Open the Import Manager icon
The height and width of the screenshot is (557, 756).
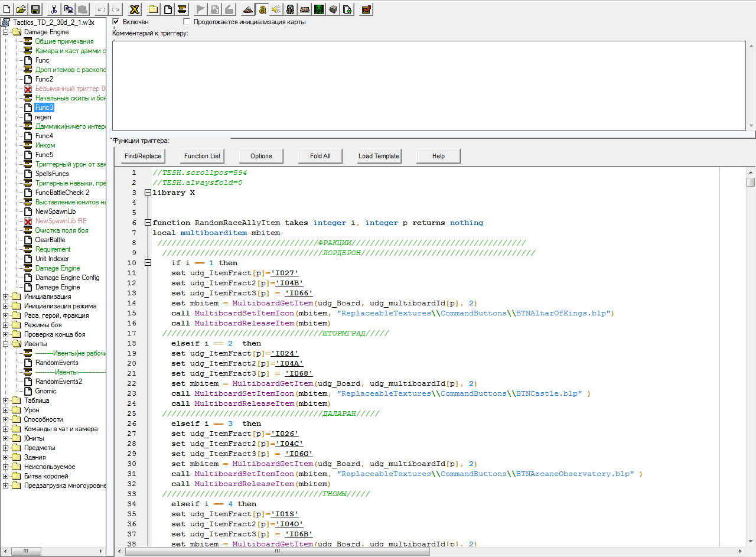pos(347,9)
